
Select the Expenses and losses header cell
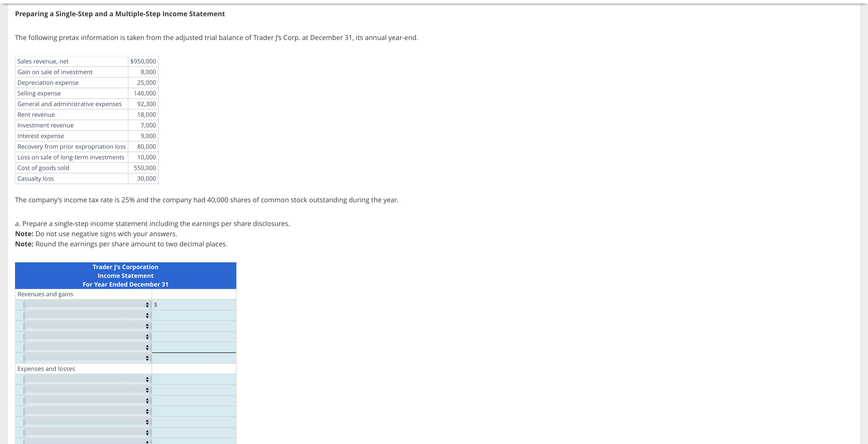point(46,368)
